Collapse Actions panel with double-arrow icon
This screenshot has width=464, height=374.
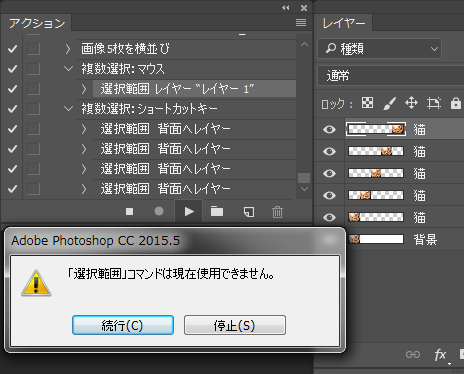(x=286, y=7)
